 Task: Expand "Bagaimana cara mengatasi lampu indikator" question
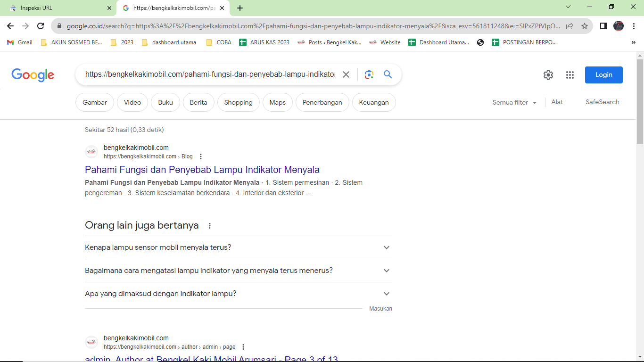(x=239, y=271)
